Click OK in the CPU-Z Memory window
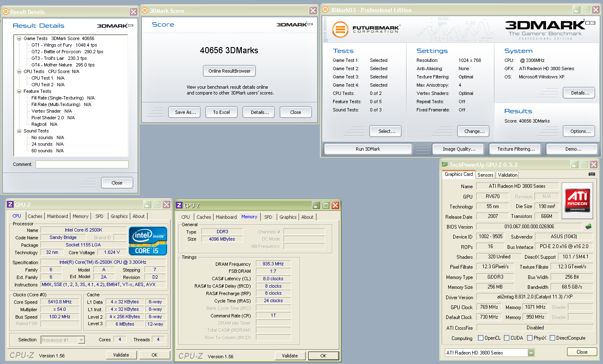 click(x=323, y=356)
